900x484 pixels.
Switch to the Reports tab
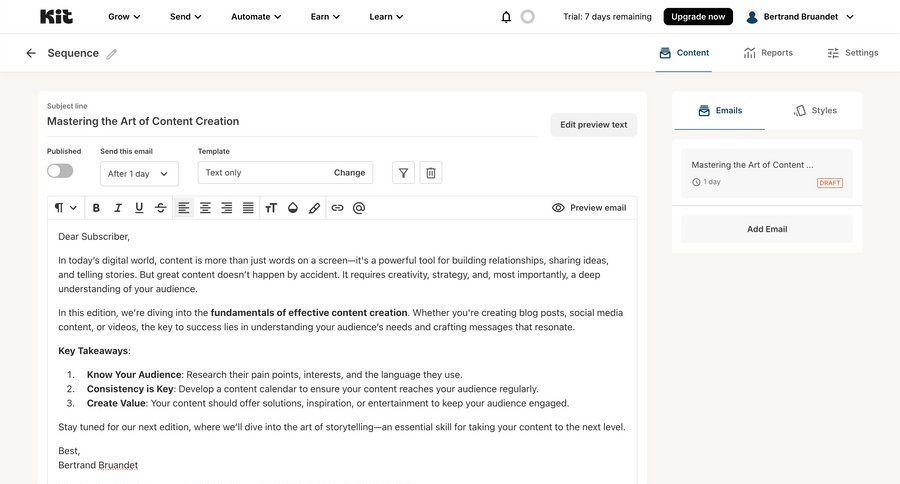pyautogui.click(x=768, y=53)
